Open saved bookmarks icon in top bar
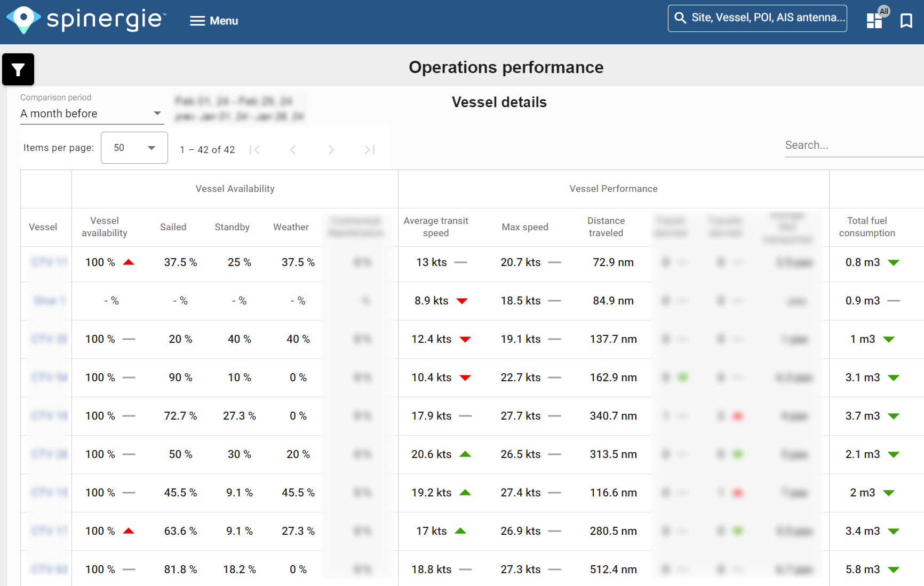This screenshot has height=586, width=924. tap(906, 20)
